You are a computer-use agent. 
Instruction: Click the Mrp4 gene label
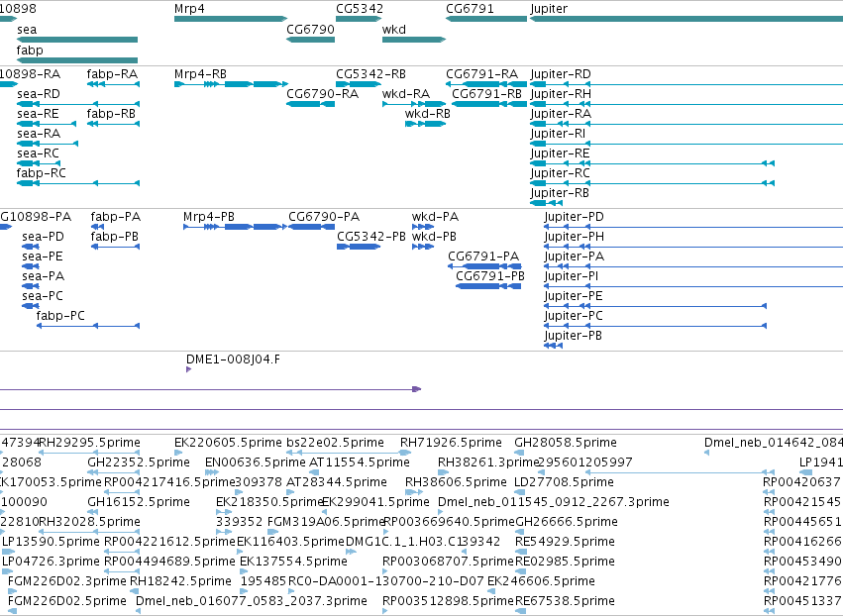pyautogui.click(x=189, y=9)
